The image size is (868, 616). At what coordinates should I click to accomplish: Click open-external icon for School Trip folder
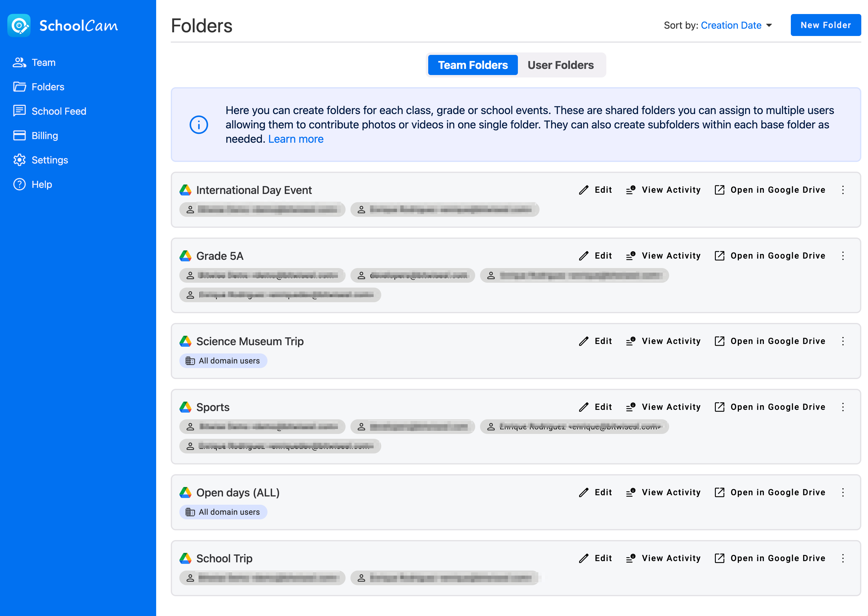click(x=719, y=558)
